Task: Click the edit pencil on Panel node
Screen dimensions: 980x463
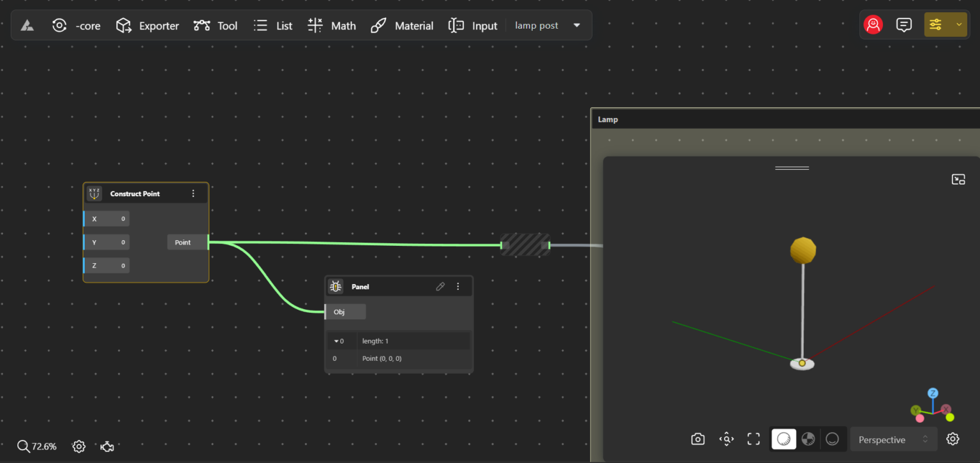Action: (440, 287)
